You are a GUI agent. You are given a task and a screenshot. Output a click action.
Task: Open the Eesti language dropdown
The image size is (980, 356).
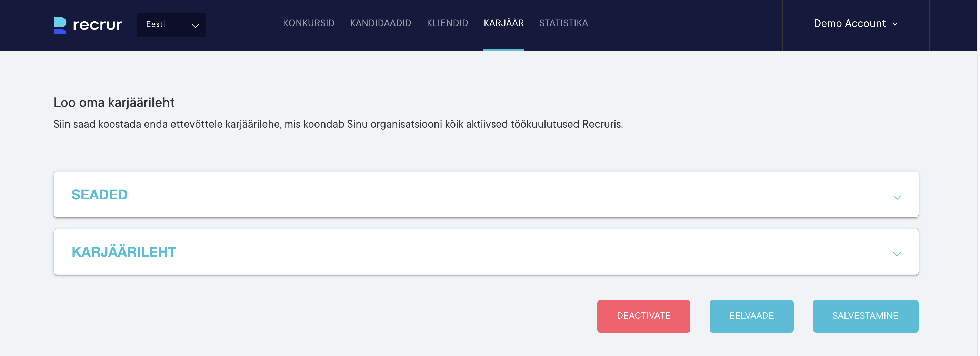(171, 25)
